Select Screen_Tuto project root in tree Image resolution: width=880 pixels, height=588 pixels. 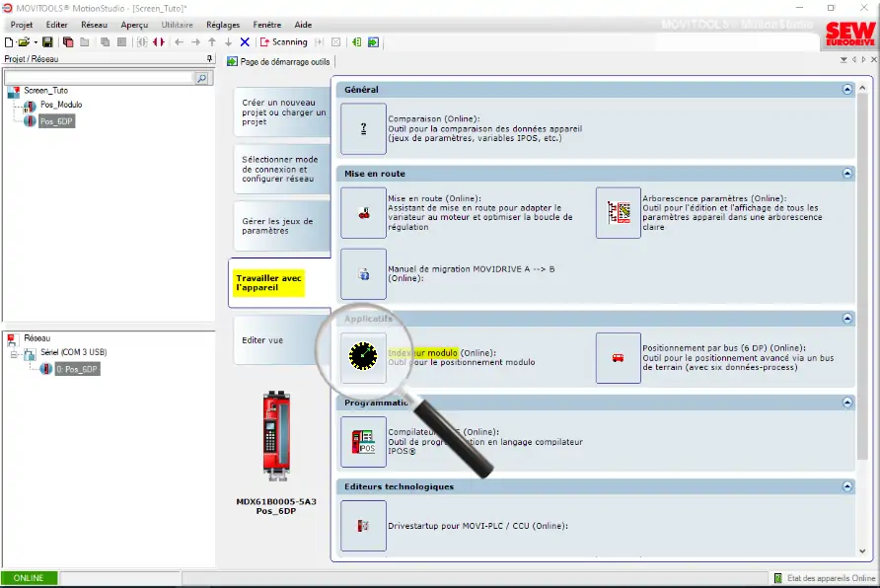point(46,91)
